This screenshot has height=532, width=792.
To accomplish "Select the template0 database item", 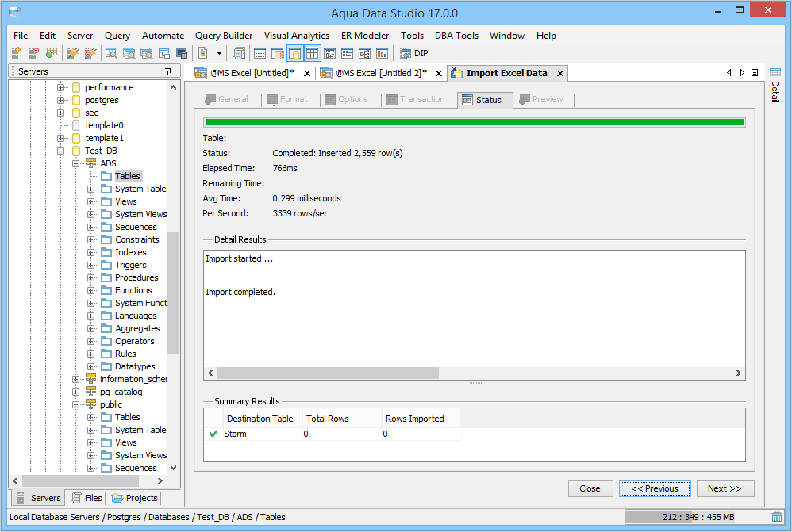I will click(x=104, y=125).
